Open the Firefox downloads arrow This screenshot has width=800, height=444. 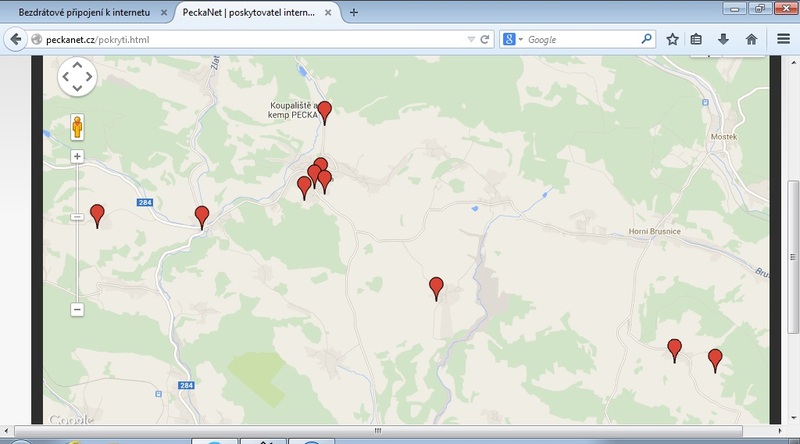pyautogui.click(x=723, y=39)
